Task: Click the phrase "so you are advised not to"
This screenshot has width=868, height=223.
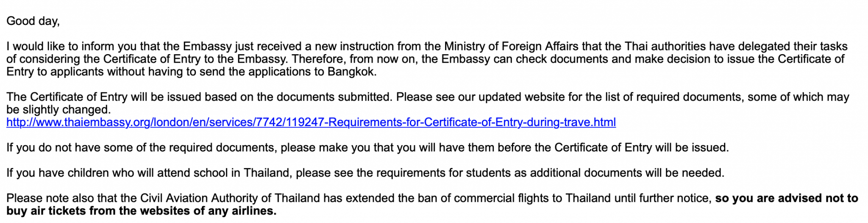Action: tap(787, 198)
